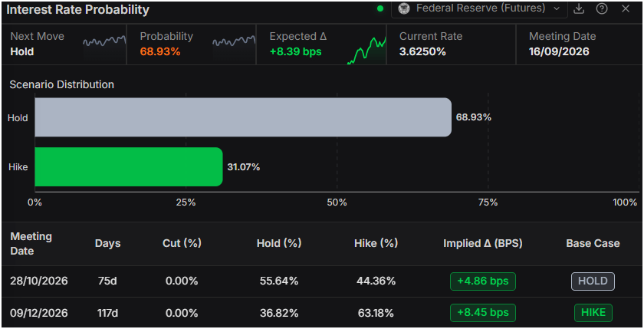
Task: Click the 31.07% label beside the Hike bar
Action: tap(244, 167)
